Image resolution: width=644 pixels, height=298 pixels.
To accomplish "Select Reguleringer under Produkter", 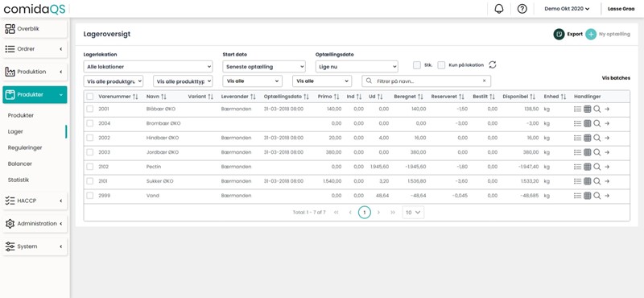I will click(x=25, y=147).
